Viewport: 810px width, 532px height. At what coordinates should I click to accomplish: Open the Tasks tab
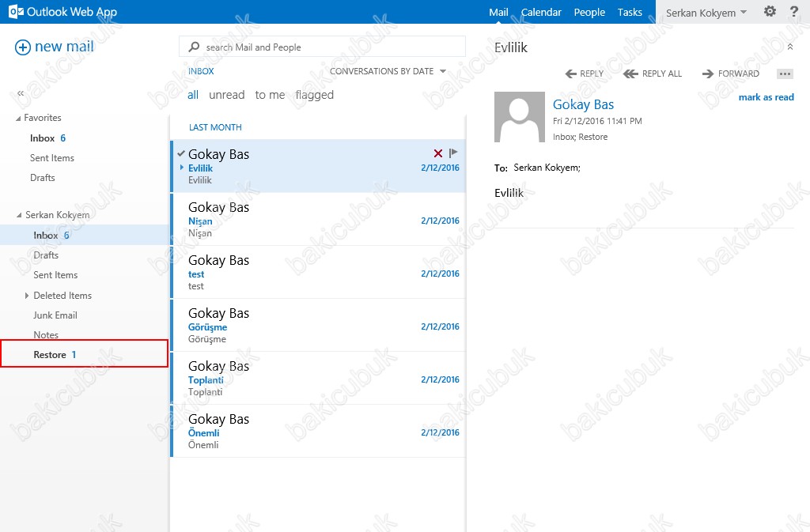pos(630,12)
